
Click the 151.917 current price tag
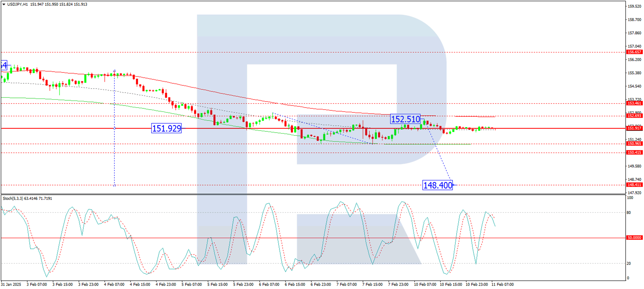(634, 128)
